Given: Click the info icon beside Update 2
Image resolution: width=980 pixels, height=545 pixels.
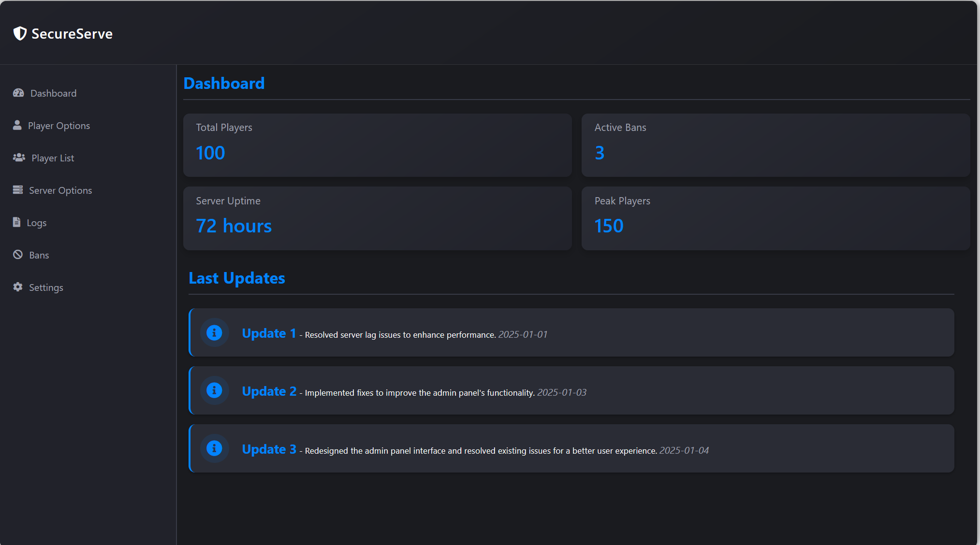Looking at the screenshot, I should pos(214,390).
